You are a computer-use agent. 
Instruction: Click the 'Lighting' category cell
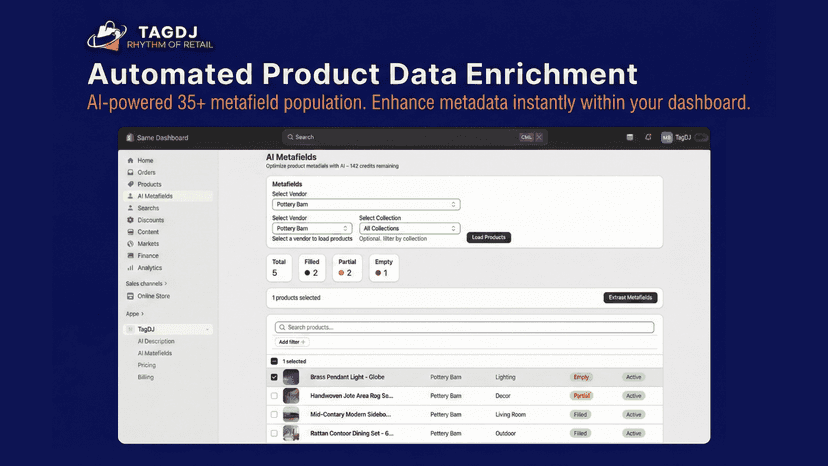click(x=505, y=377)
